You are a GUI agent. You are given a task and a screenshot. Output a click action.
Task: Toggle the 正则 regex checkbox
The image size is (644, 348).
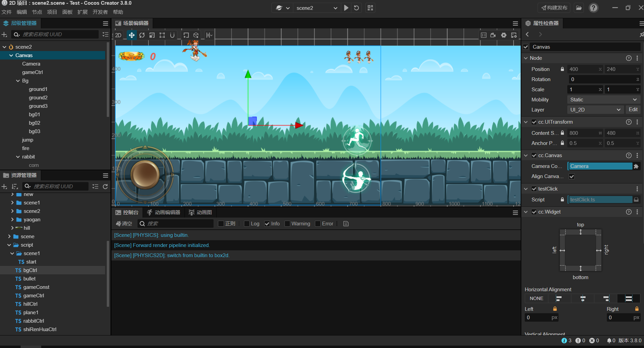[221, 224]
